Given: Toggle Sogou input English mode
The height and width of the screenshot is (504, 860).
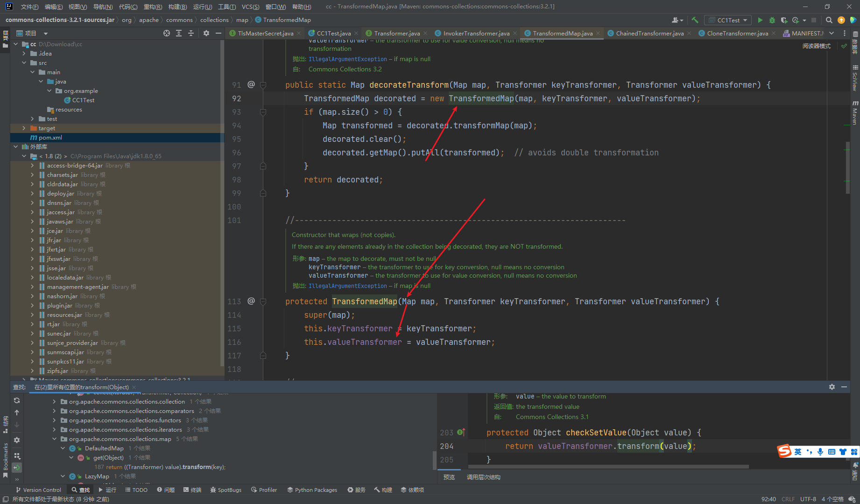Looking at the screenshot, I should coord(798,451).
